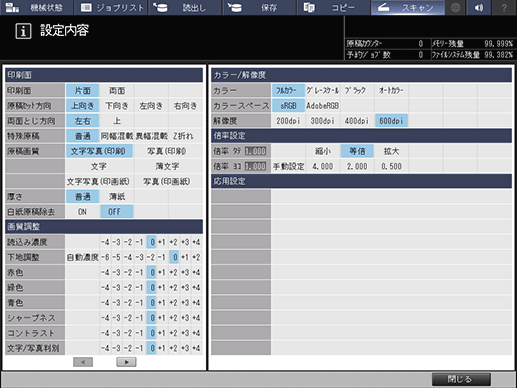The width and height of the screenshot is (517, 388).
Task: Choose 左右 binding direction
Action: 82,121
